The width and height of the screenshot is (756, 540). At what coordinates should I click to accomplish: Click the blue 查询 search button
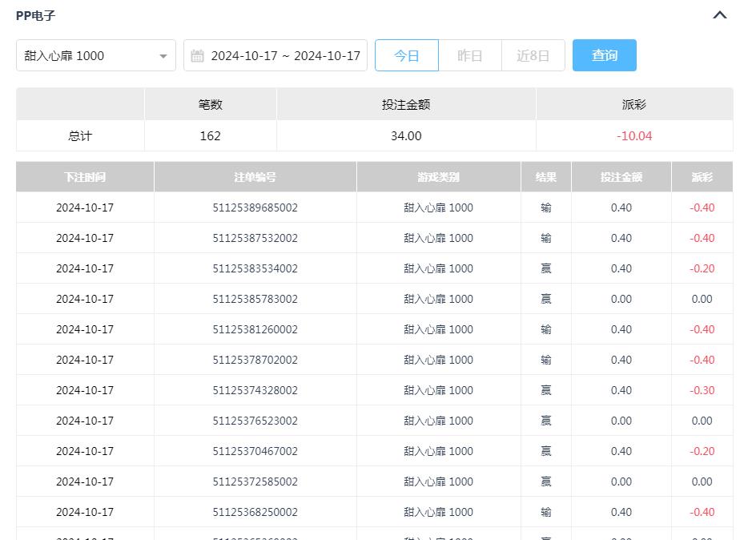pos(604,54)
